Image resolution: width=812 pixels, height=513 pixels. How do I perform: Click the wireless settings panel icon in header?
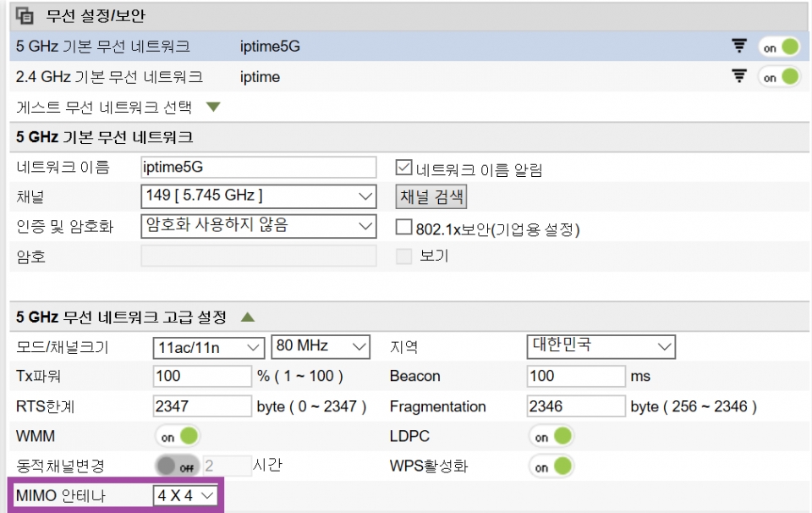[24, 16]
